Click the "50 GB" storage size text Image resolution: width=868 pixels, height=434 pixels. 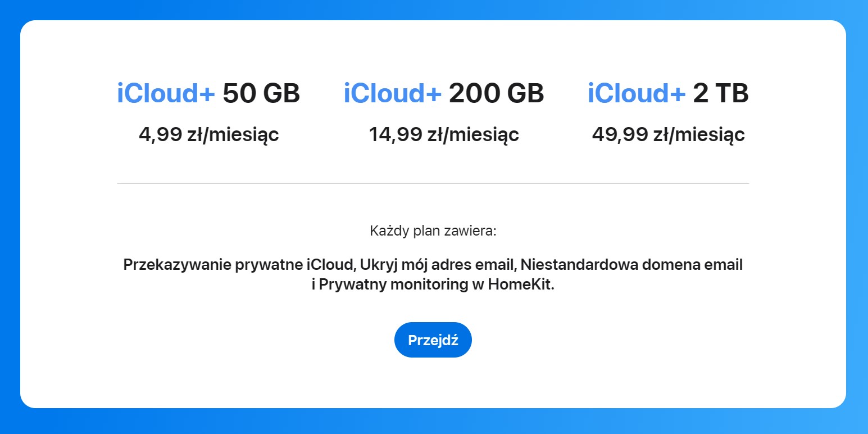point(261,93)
